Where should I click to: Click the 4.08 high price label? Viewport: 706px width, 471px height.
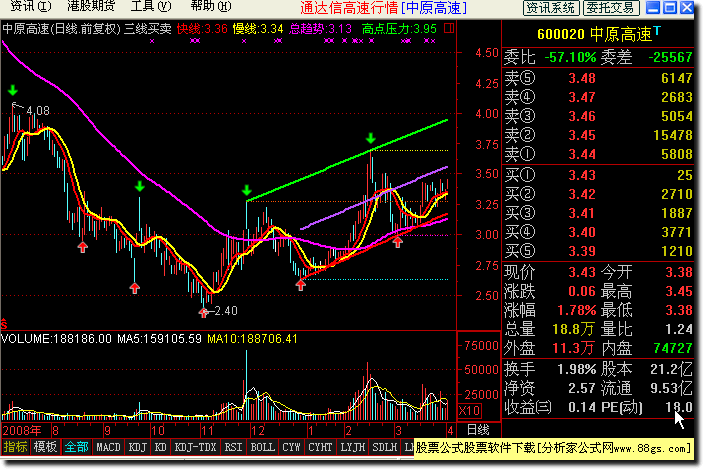(38, 110)
